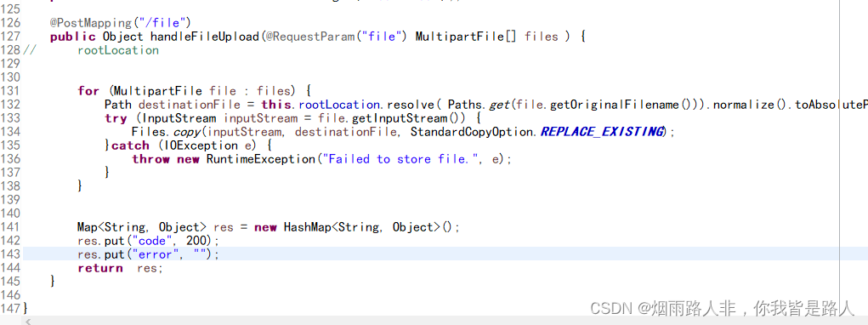Screen dimensions: 868x325
Task: Click line number 139 in the gutter
Action: 11,200
